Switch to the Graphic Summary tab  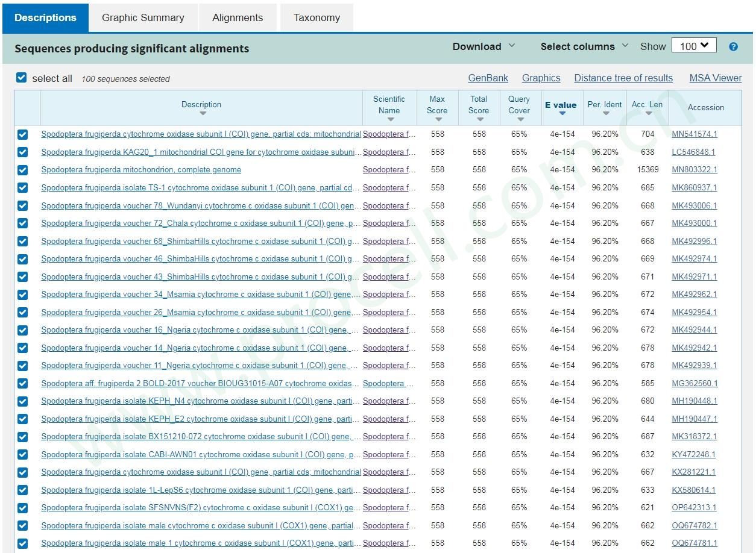tap(143, 17)
